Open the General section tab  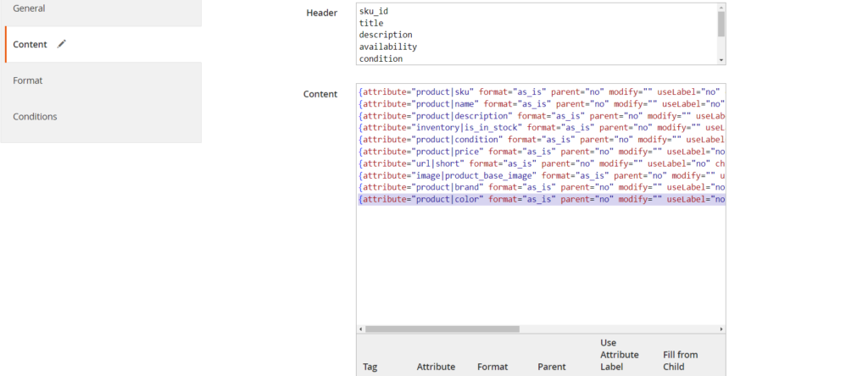point(101,8)
